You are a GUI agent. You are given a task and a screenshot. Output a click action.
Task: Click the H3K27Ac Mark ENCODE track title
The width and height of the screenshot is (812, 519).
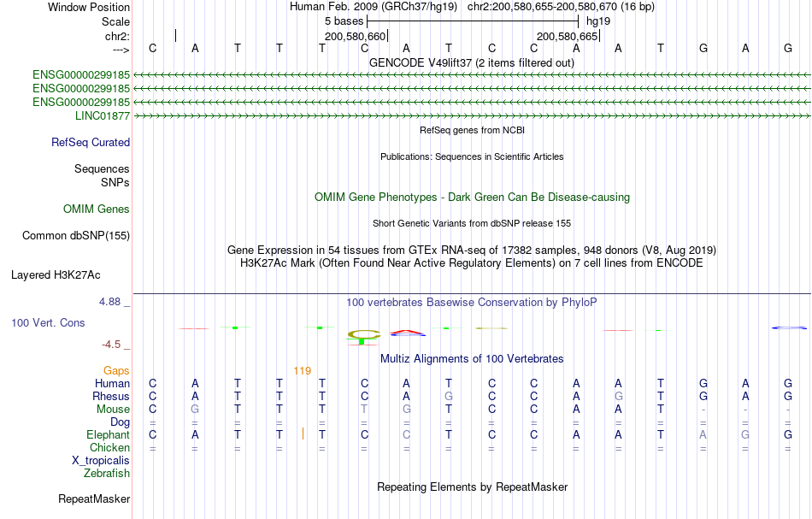click(x=472, y=263)
